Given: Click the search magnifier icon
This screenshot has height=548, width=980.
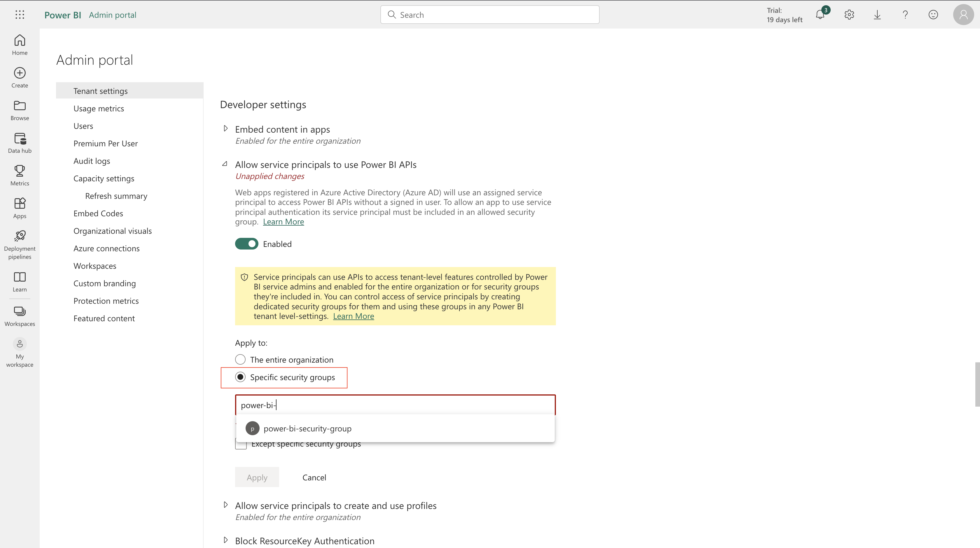Looking at the screenshot, I should coord(391,15).
